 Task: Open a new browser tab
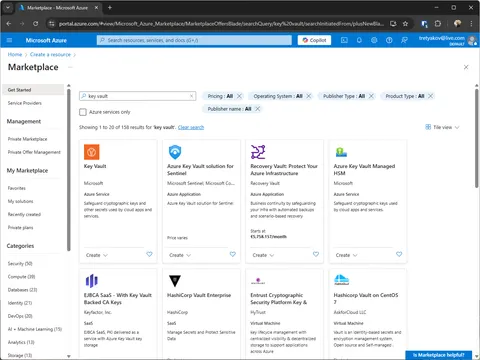click(110, 7)
